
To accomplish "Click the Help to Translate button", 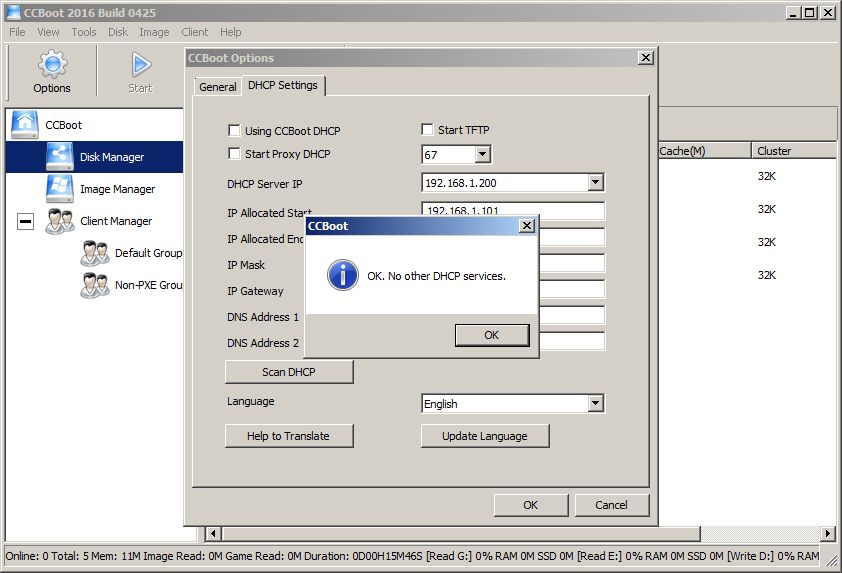I will [289, 436].
